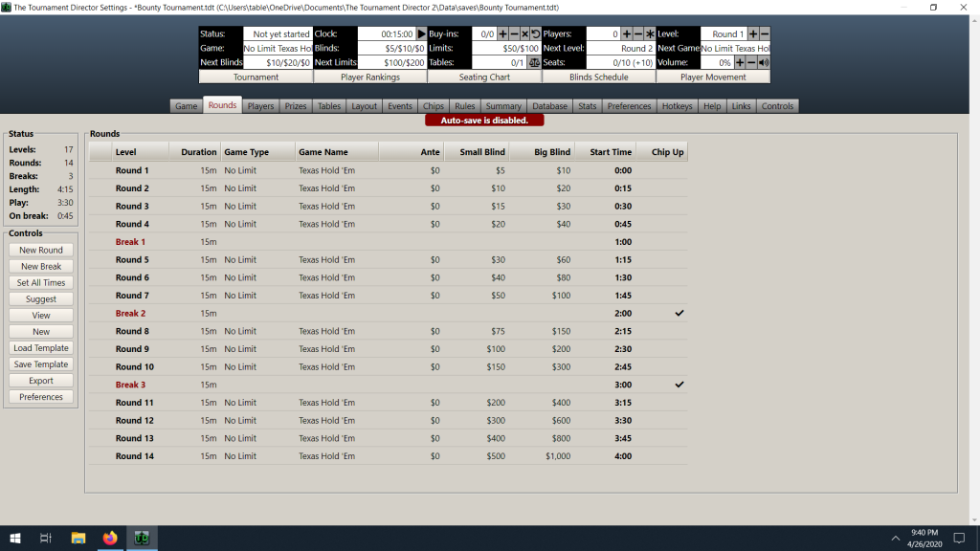Open Task View on the taskbar

[46, 538]
